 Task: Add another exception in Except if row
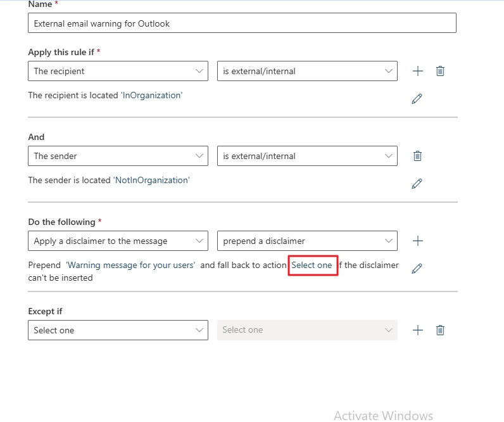pyautogui.click(x=417, y=330)
